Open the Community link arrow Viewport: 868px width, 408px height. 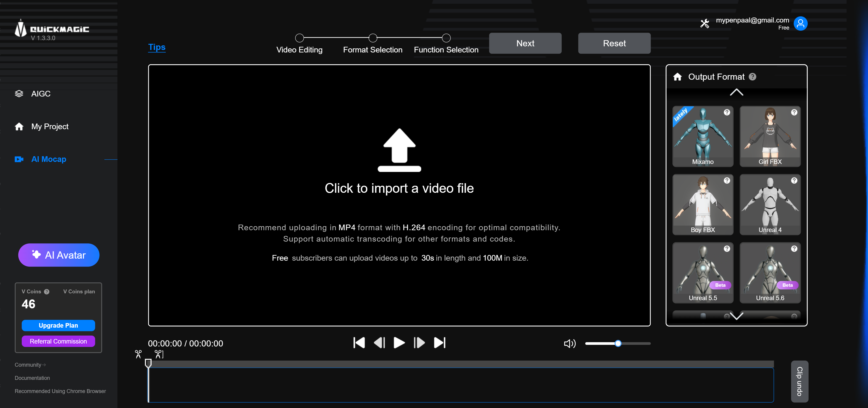44,364
